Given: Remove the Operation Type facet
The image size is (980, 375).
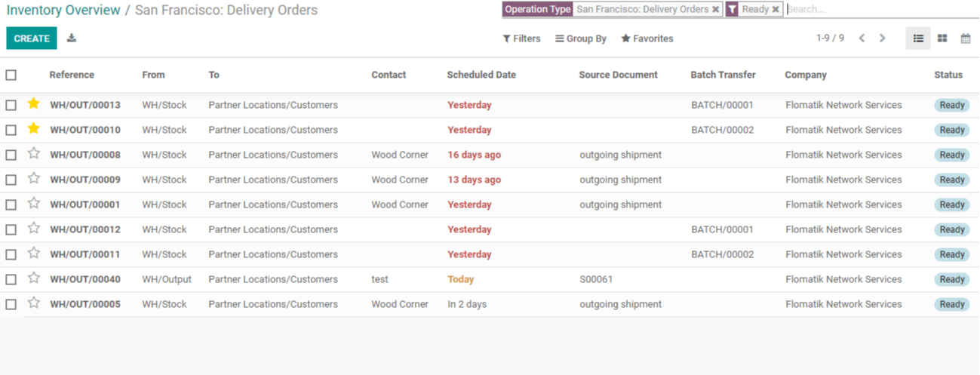Looking at the screenshot, I should 715,10.
